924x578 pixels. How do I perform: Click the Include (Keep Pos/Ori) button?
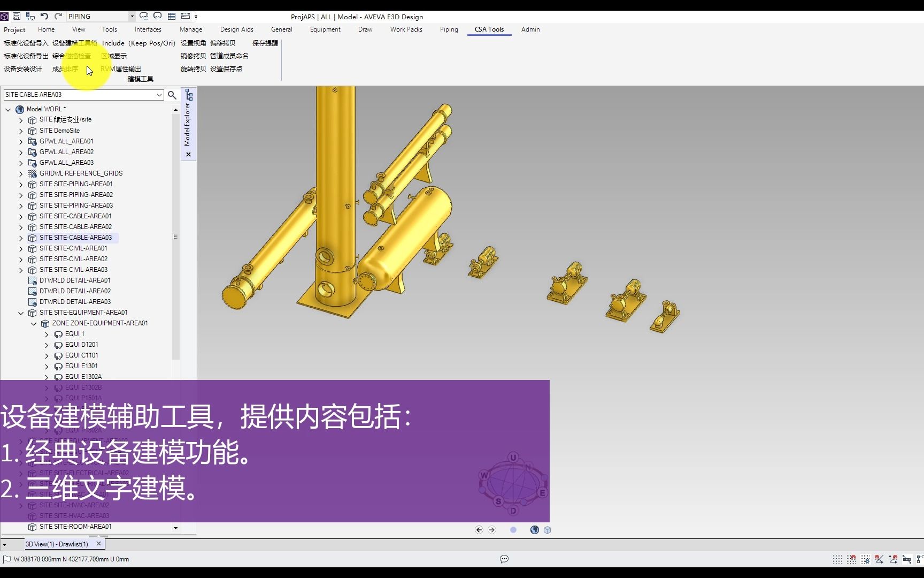138,43
